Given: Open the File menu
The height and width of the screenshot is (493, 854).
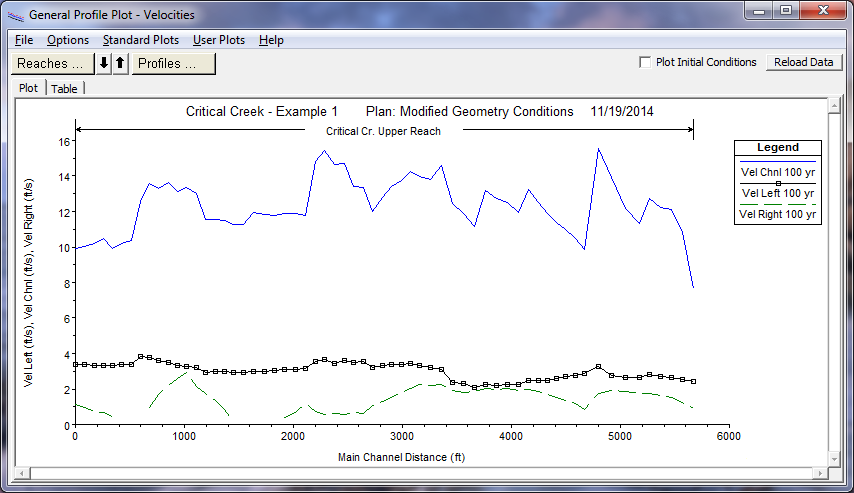Looking at the screenshot, I should tap(24, 40).
